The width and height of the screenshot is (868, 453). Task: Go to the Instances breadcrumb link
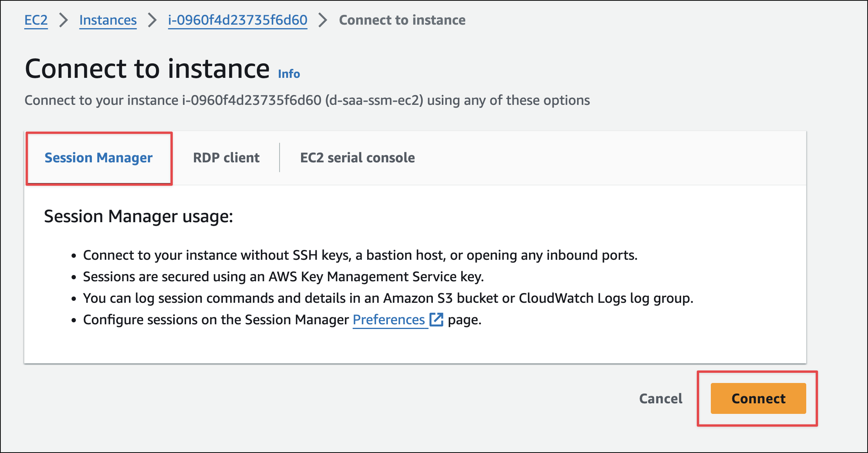point(108,20)
